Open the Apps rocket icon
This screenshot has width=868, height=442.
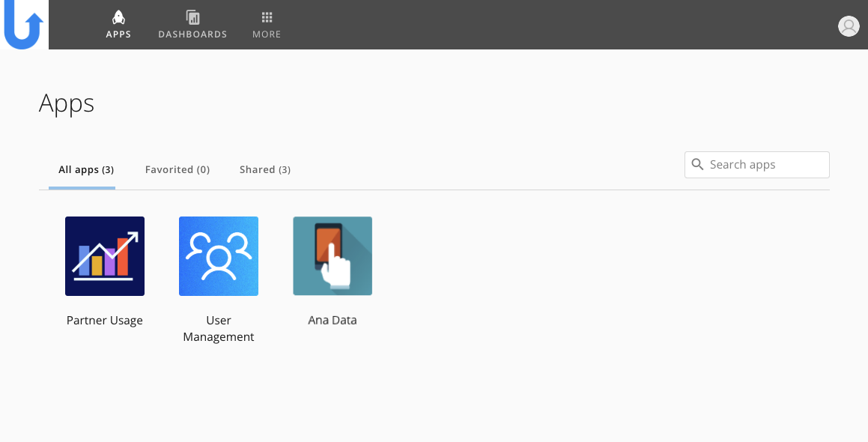coord(118,17)
